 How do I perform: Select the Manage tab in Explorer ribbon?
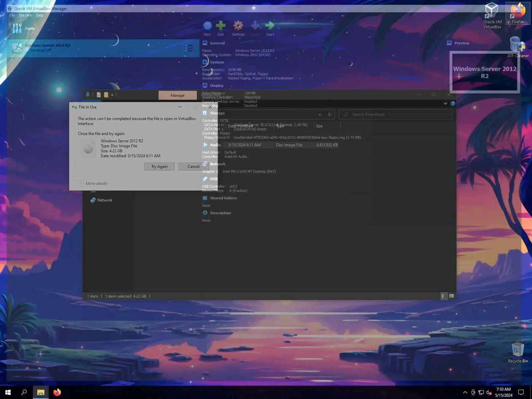(x=178, y=95)
